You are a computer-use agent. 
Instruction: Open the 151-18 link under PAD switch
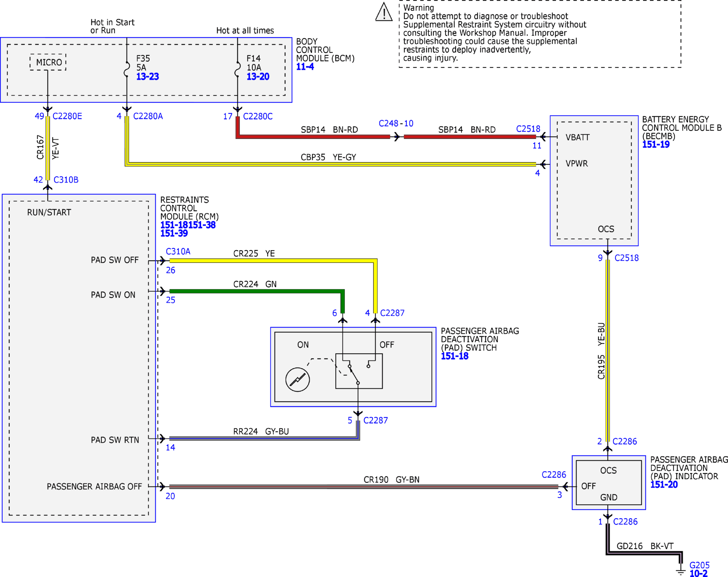455,356
